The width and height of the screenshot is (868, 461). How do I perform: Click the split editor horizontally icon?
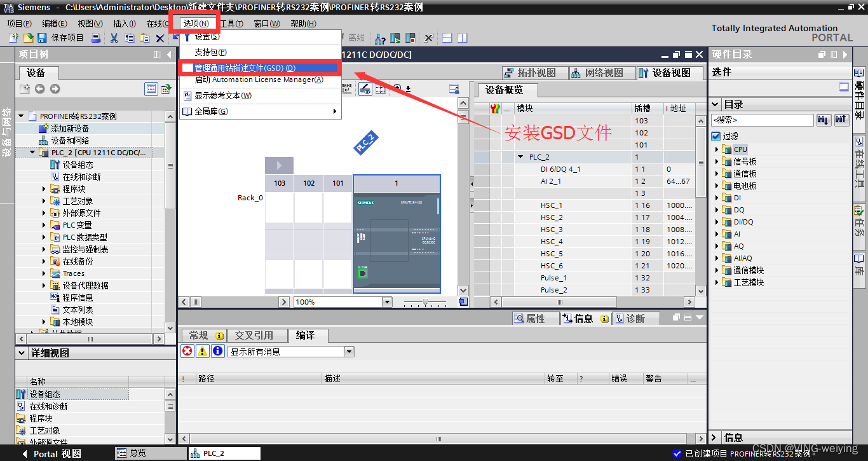pos(447,38)
